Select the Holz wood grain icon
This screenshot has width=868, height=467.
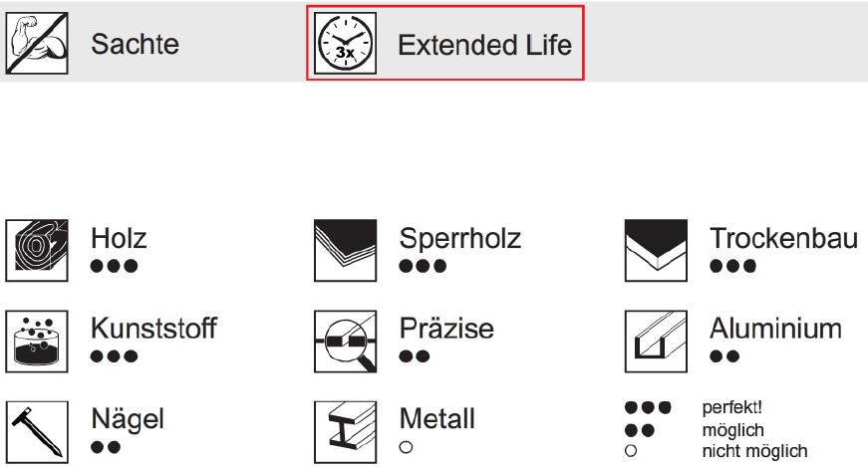(x=37, y=250)
